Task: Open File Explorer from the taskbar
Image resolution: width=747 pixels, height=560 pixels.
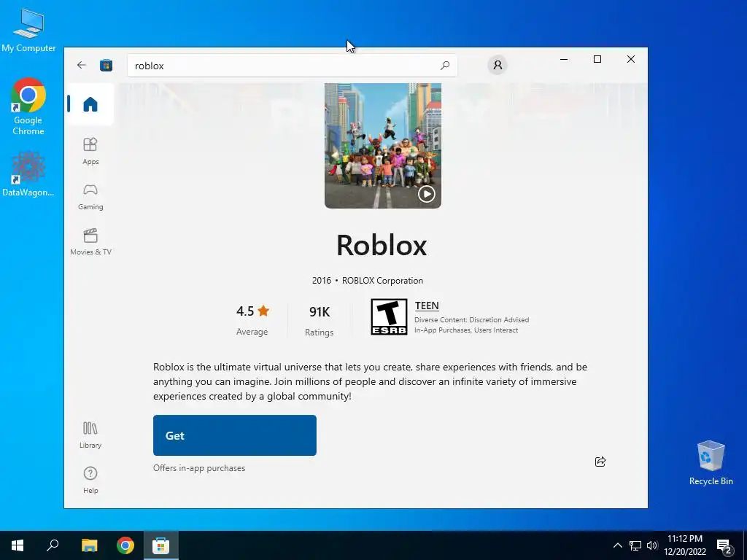Action: 89,545
